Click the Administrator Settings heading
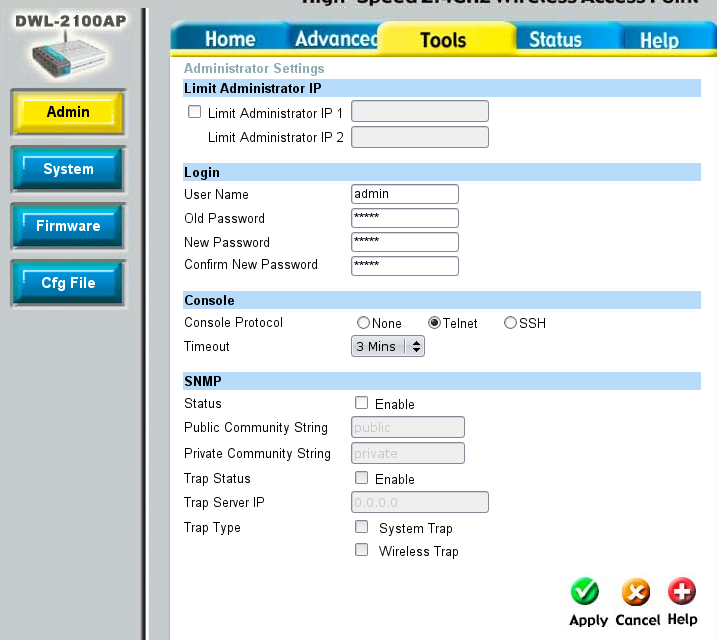This screenshot has height=640, width=717. coord(254,68)
